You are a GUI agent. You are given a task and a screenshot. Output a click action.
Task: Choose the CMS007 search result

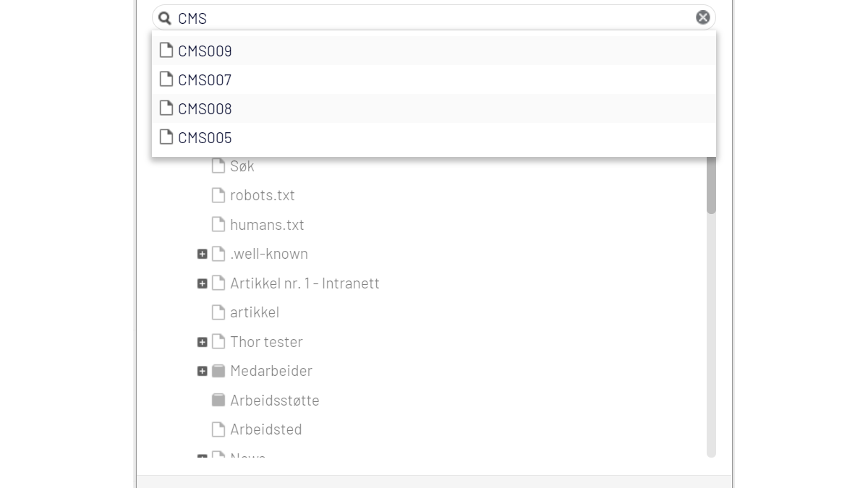(x=205, y=80)
